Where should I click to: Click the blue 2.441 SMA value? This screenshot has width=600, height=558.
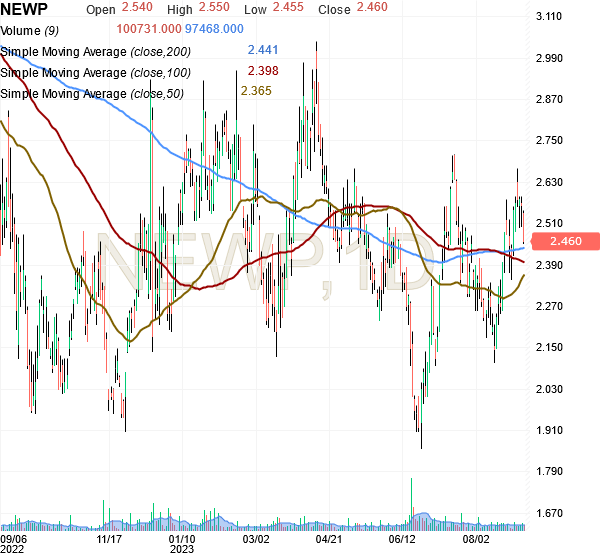(263, 50)
